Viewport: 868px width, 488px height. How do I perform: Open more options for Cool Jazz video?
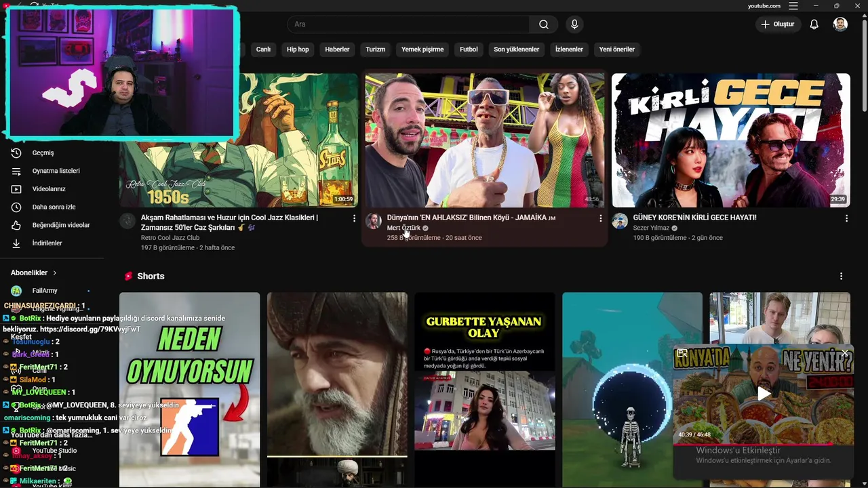(354, 218)
